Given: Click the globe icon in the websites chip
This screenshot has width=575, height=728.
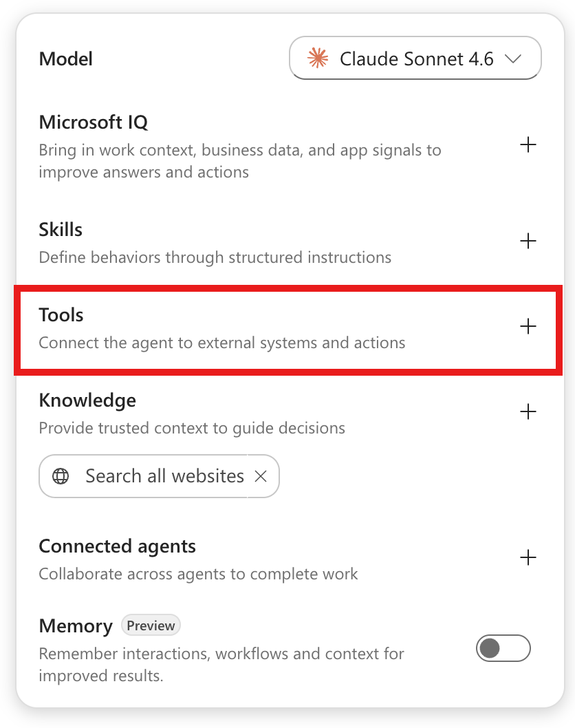Looking at the screenshot, I should (x=61, y=476).
